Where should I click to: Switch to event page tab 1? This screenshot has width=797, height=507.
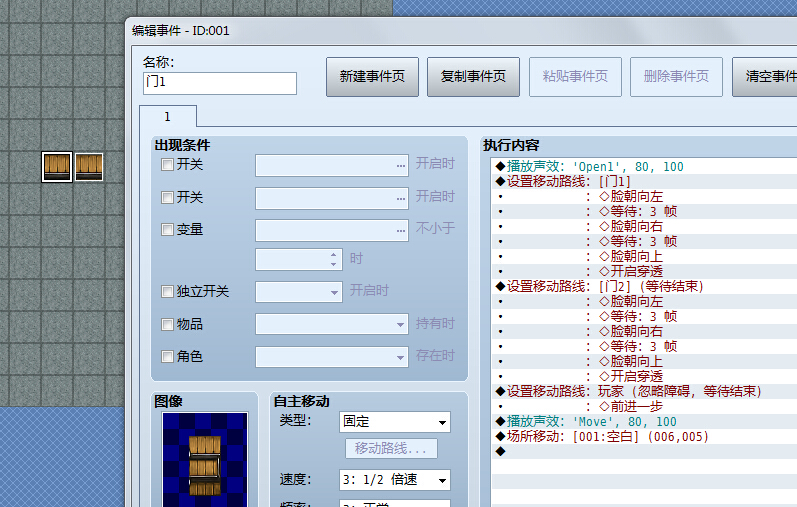point(168,116)
